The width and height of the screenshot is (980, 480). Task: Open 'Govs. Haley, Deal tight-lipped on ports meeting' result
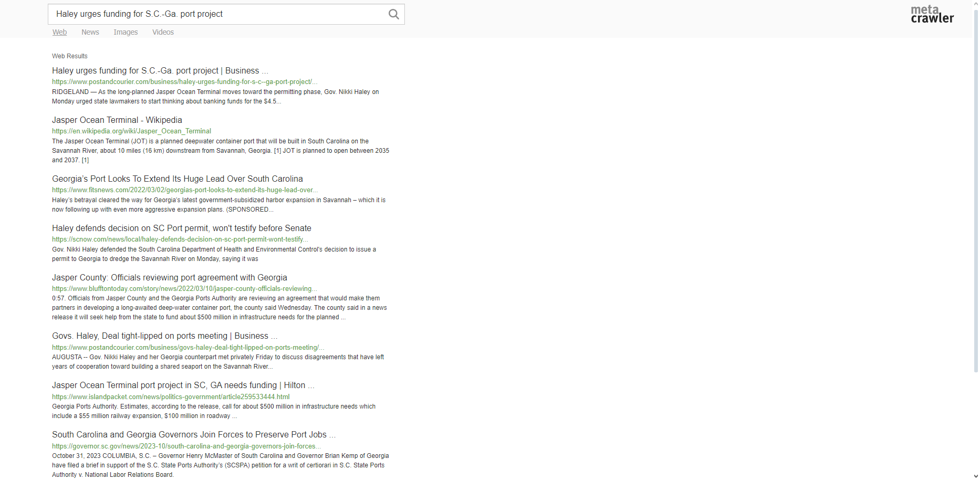click(165, 336)
